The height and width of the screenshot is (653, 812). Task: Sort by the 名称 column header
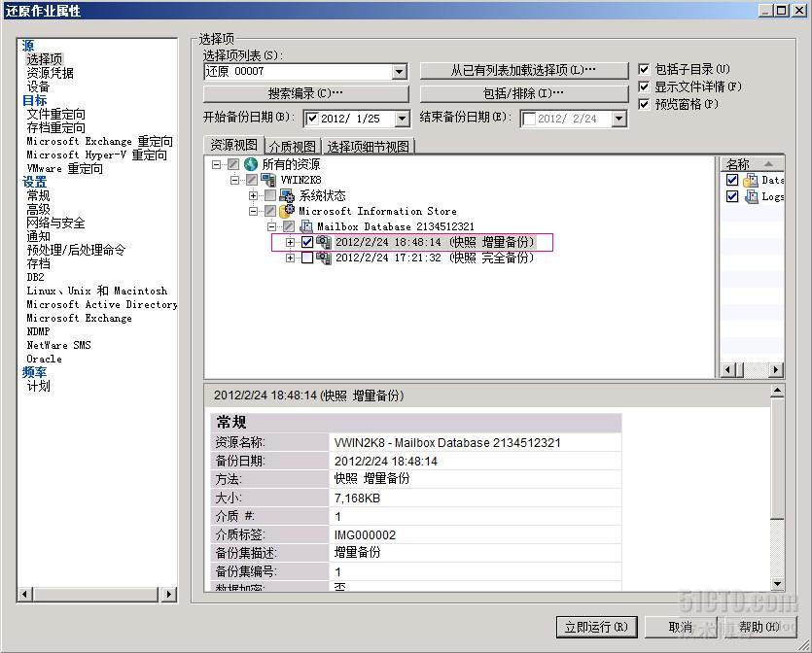[752, 164]
